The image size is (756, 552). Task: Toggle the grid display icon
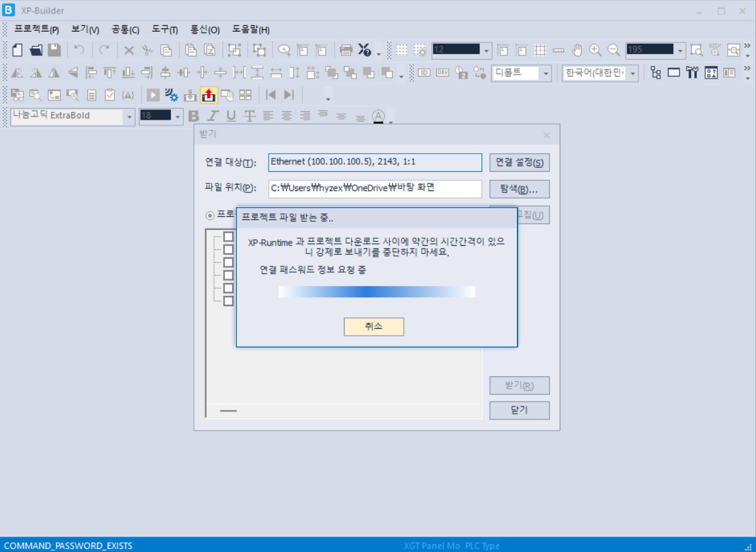pos(402,50)
